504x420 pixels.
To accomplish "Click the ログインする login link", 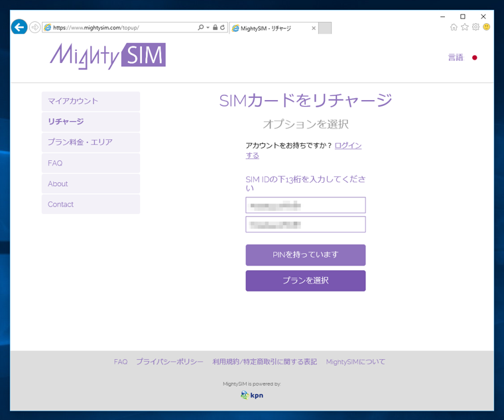I will 347,146.
